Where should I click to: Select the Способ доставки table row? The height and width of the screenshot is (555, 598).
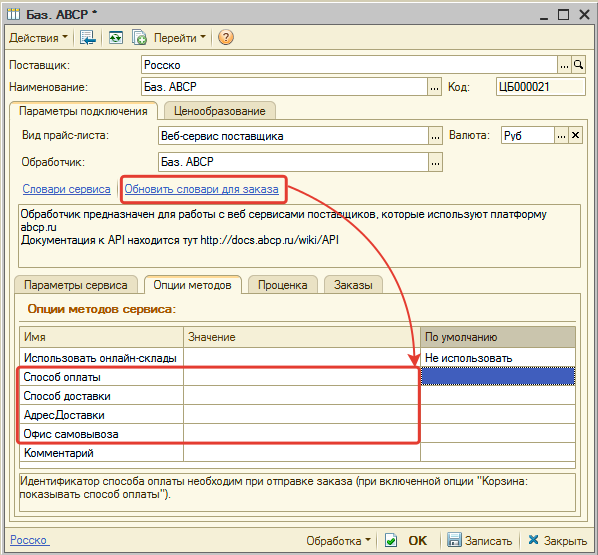[297, 396]
